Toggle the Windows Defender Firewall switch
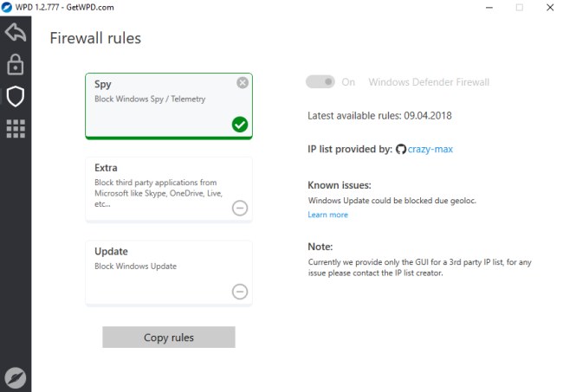 click(320, 81)
